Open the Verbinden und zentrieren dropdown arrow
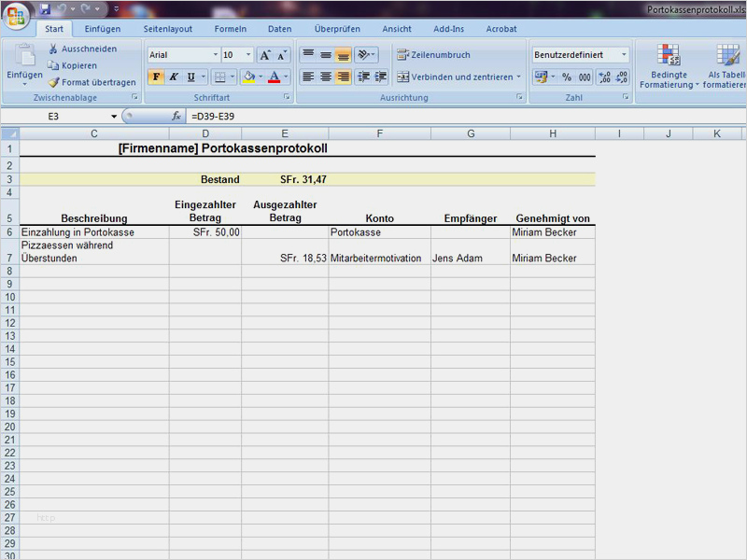This screenshot has width=747, height=560. pyautogui.click(x=519, y=77)
